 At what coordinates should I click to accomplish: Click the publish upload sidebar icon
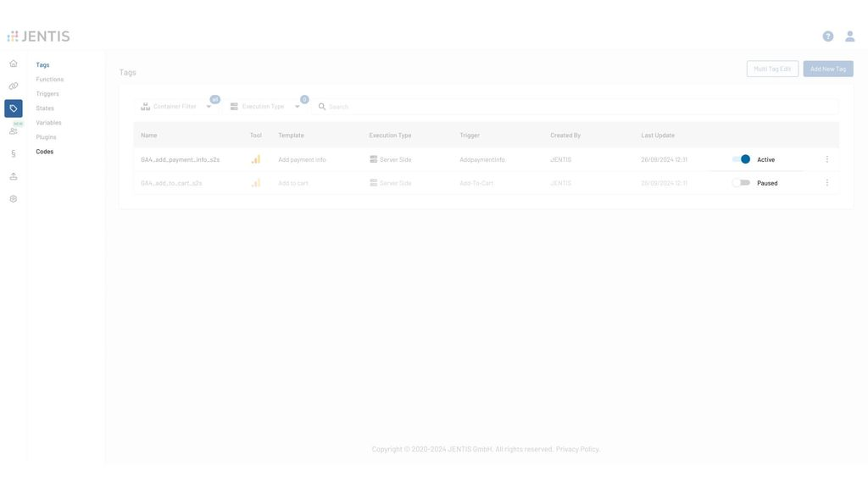pyautogui.click(x=14, y=176)
